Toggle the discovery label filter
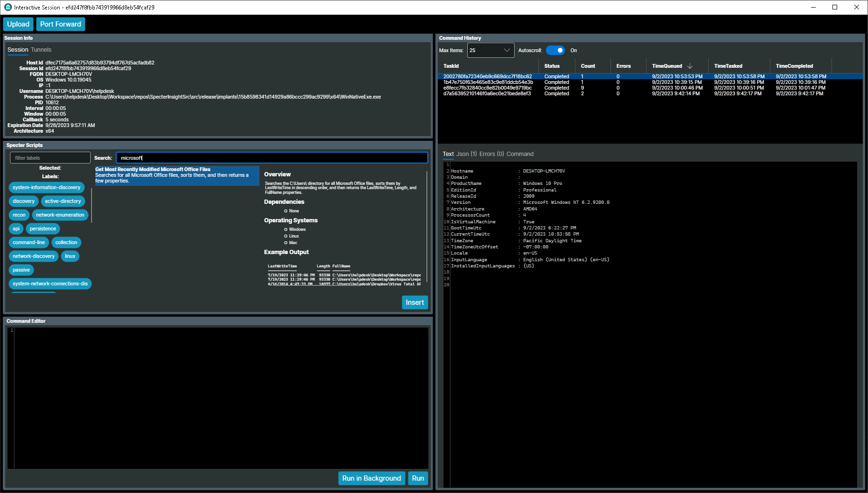 (x=23, y=201)
